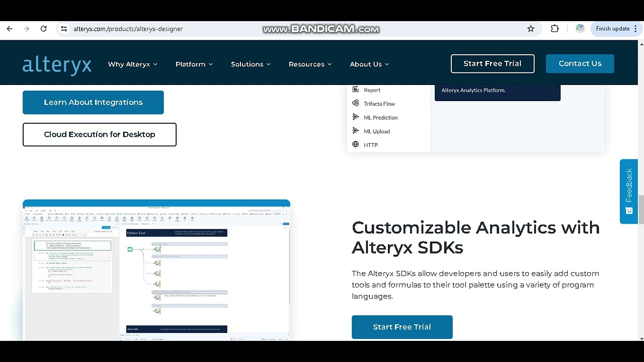Click Learn About Integrations button

click(x=93, y=103)
